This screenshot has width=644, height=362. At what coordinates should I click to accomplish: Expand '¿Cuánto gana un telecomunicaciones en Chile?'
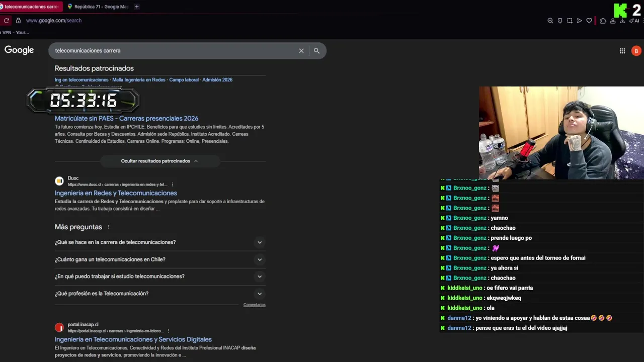tap(160, 259)
